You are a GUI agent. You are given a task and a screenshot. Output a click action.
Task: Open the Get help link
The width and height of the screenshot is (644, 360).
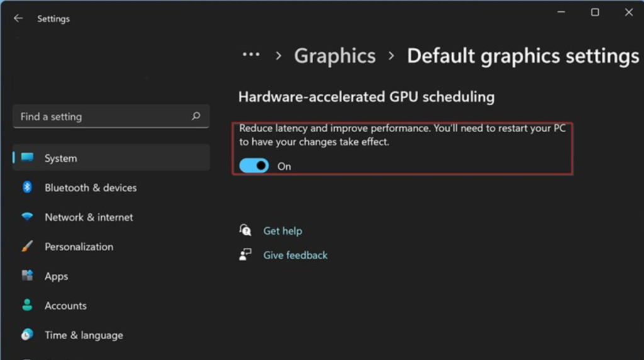(x=282, y=231)
